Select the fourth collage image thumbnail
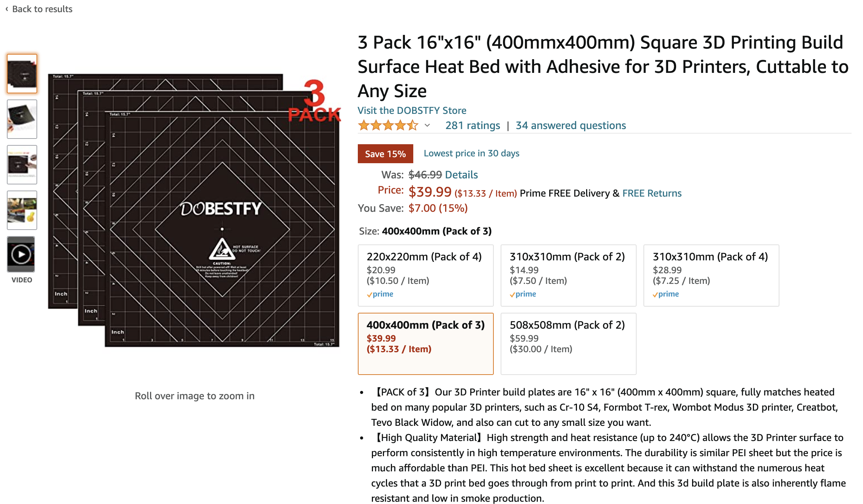863x504 pixels. tap(22, 210)
